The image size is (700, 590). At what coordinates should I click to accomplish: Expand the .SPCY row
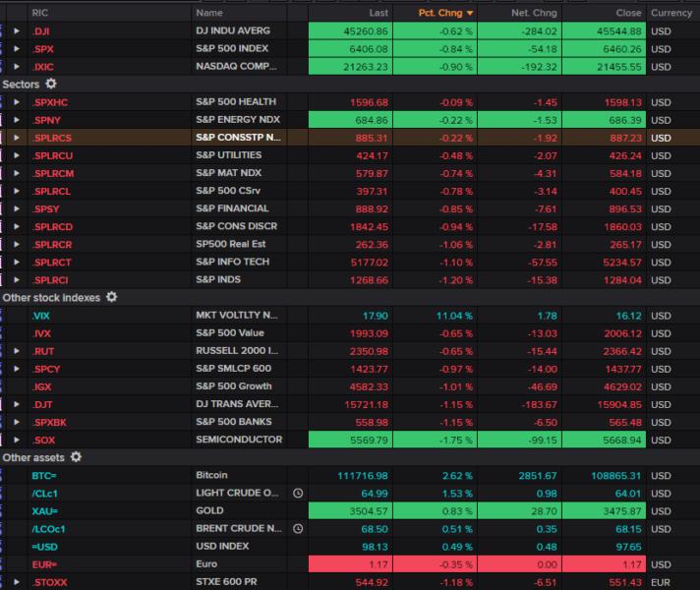[x=17, y=369]
